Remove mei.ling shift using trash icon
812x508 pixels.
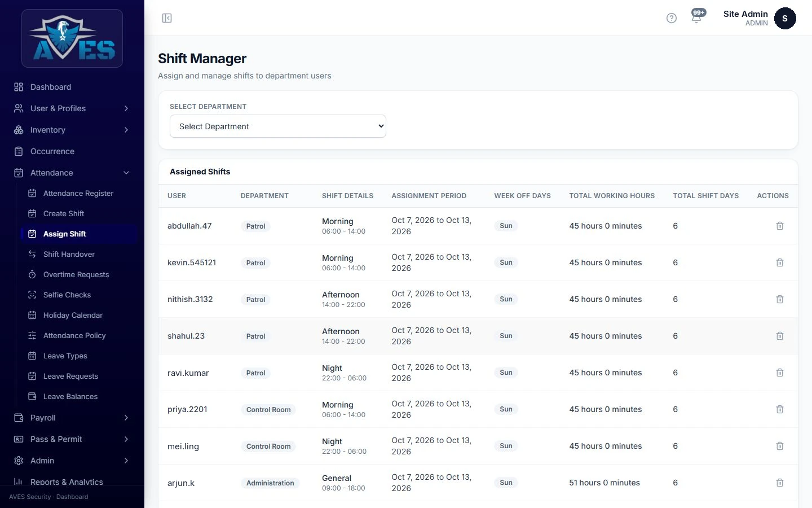click(x=780, y=446)
